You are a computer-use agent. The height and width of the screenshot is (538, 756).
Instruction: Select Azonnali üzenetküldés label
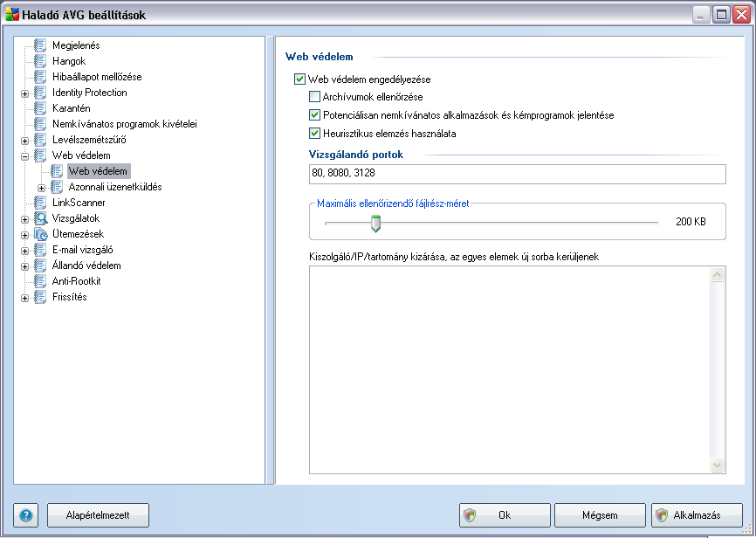(115, 187)
